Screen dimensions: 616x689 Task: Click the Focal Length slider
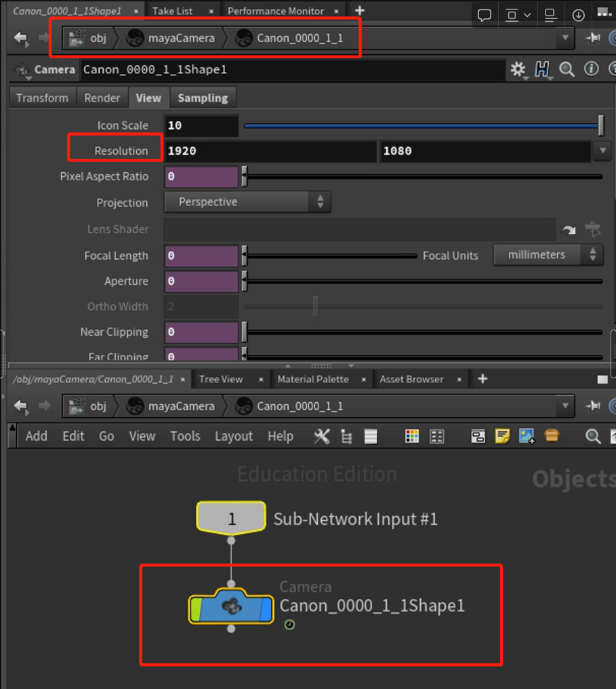tap(330, 256)
